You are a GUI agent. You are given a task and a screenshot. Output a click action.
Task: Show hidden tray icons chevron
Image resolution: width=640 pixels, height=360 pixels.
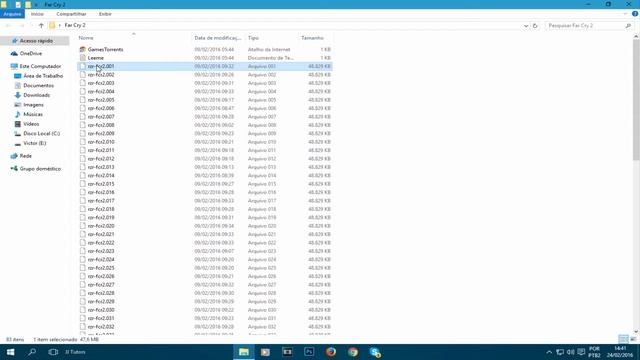click(x=549, y=352)
